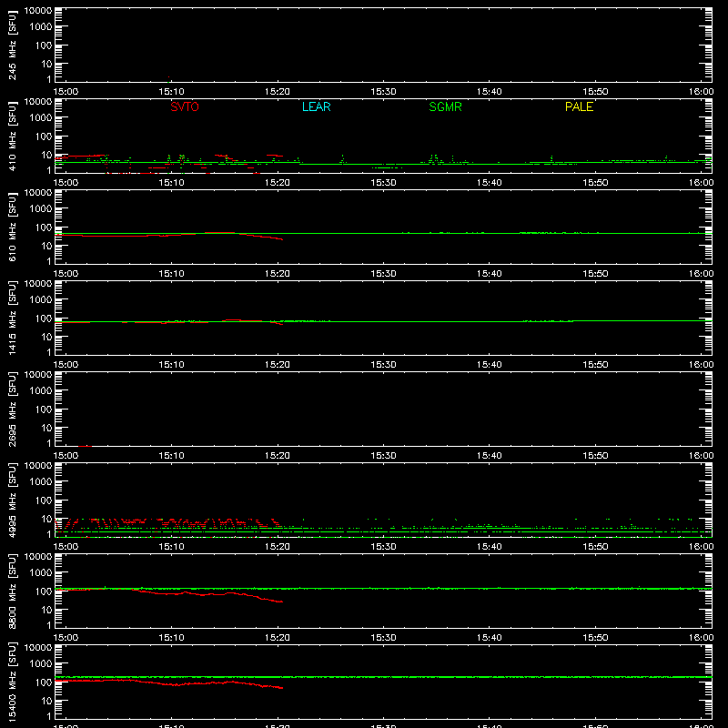Click the 15:40 time label under 410 MHz panel
Screen dimensions: 728x728
click(x=489, y=183)
